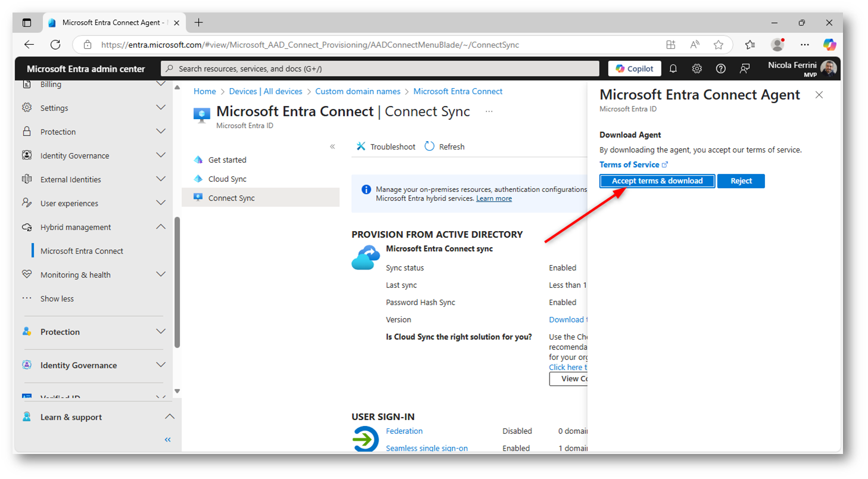The image size is (868, 479).
Task: Reject the agent terms of service
Action: [x=741, y=181]
